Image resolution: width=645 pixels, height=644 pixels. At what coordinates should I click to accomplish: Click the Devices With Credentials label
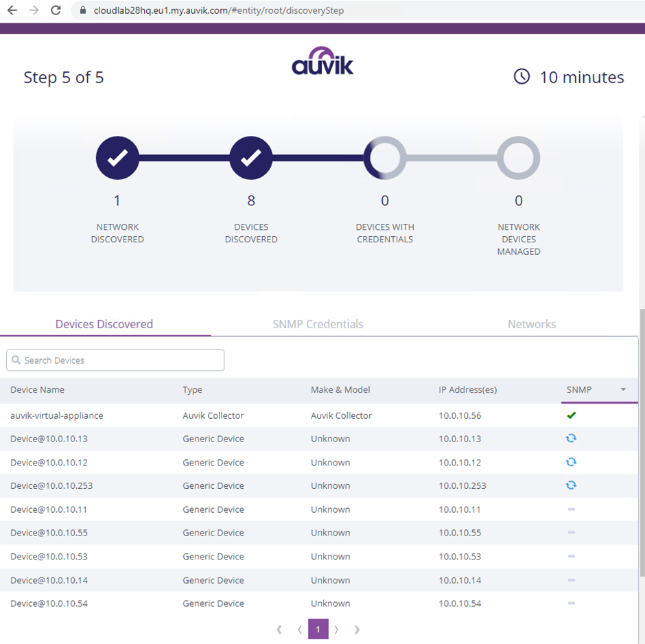pos(385,233)
